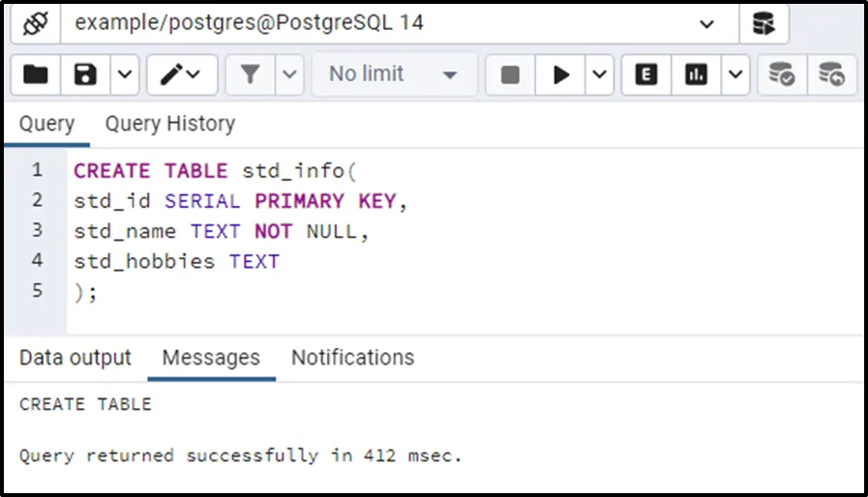The height and width of the screenshot is (497, 868).
Task: Switch to the Notifications tab
Action: 352,357
